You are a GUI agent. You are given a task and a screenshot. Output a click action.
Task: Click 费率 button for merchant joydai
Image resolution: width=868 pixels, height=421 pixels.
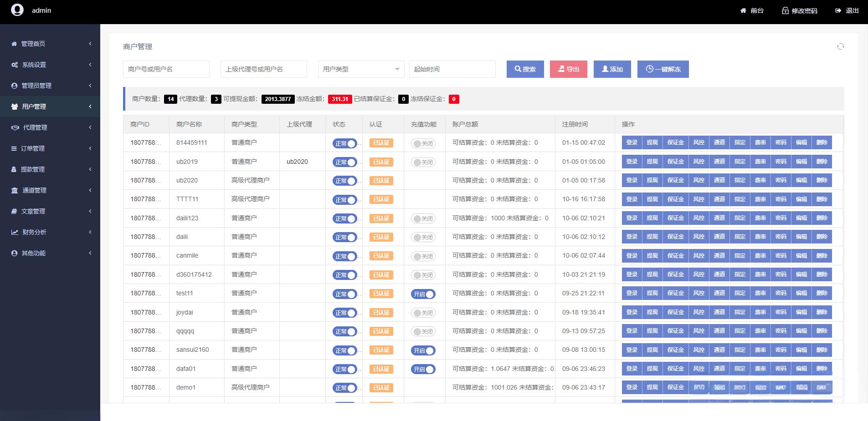760,312
